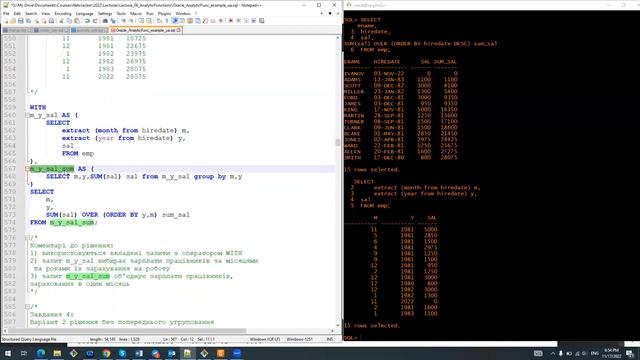640x360 pixels.
Task: Click the Zoom In toolbar icon
Action: point(123,21)
